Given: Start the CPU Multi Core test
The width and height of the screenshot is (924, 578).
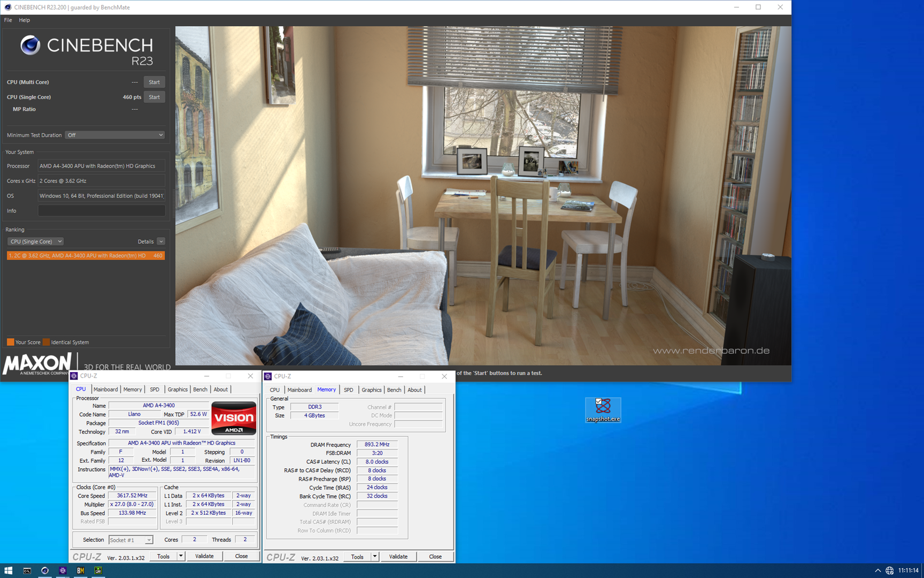Looking at the screenshot, I should pyautogui.click(x=154, y=82).
